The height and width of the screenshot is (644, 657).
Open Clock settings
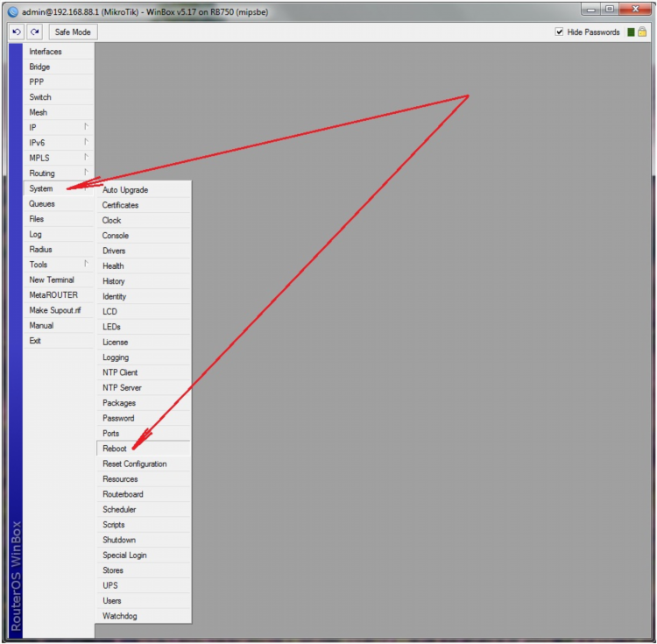(x=144, y=220)
